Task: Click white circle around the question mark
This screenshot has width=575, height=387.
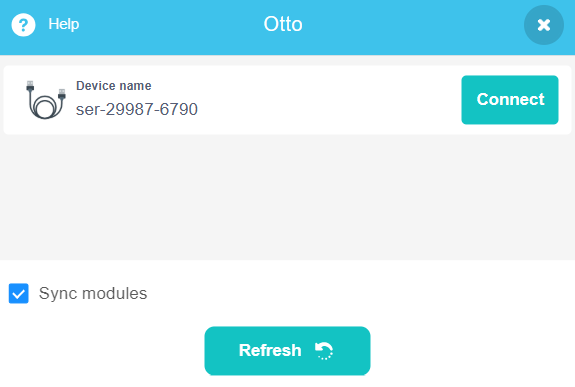Action: tap(23, 25)
